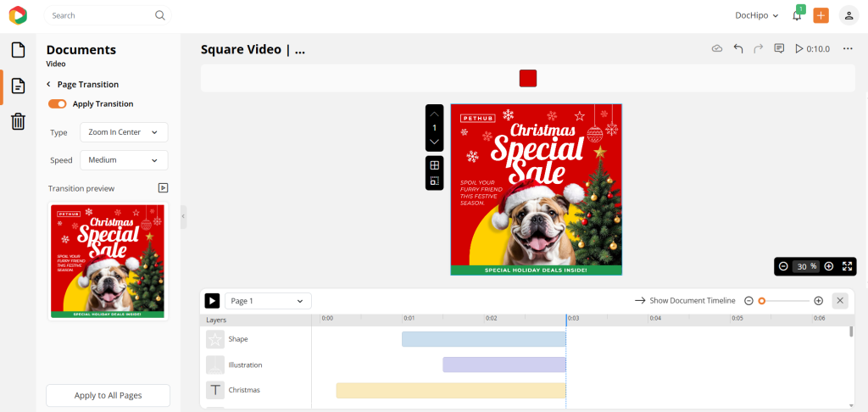Viewport: 868px width, 412px height.
Task: Open the transition Speed dropdown
Action: [124, 160]
